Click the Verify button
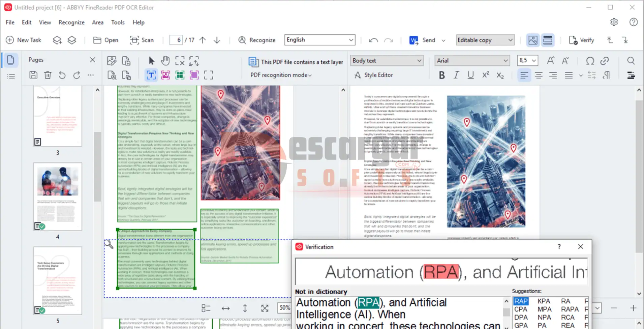This screenshot has height=329, width=644. (581, 40)
